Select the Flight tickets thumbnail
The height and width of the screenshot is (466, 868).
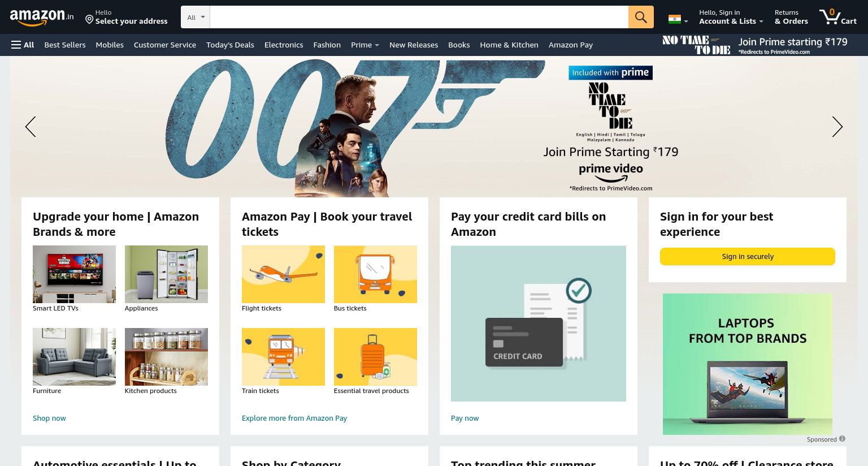[283, 274]
